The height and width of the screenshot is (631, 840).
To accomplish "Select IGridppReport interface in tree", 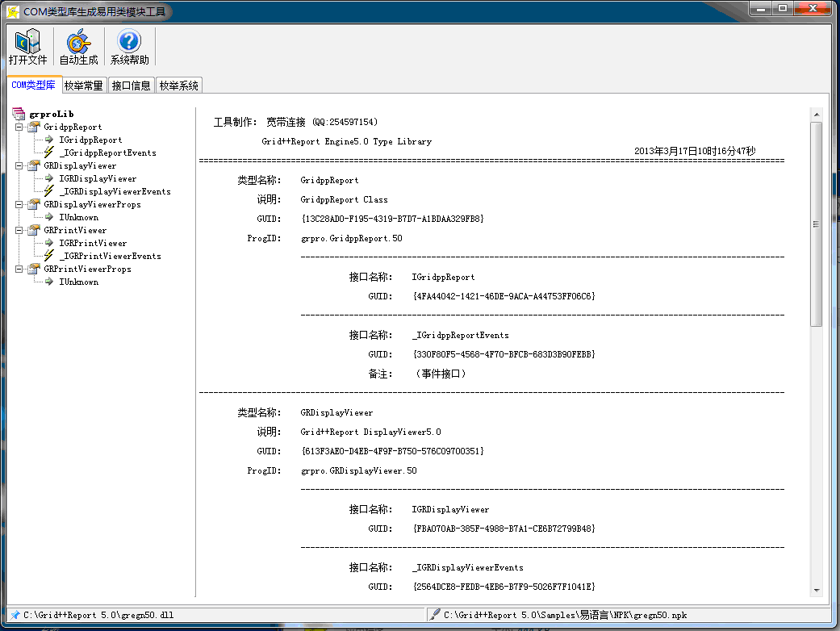I will (90, 140).
